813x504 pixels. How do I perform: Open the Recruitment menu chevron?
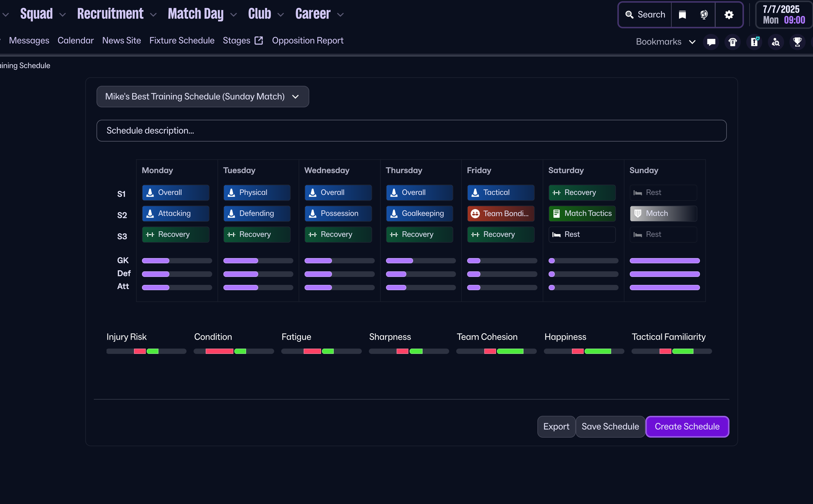click(153, 15)
